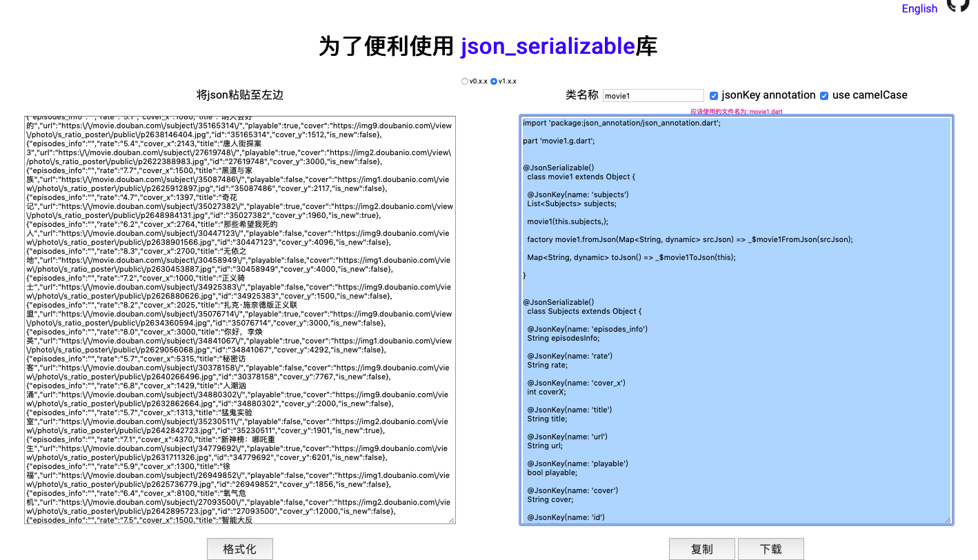Click the 'String url;' line
Image resolution: width=978 pixels, height=560 pixels.
[x=545, y=446]
